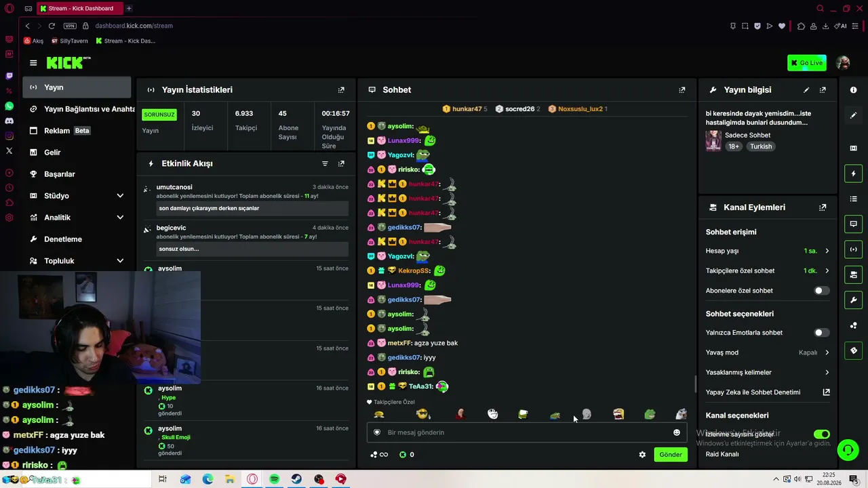Open the green headset support button
This screenshot has width=868, height=488.
847,449
